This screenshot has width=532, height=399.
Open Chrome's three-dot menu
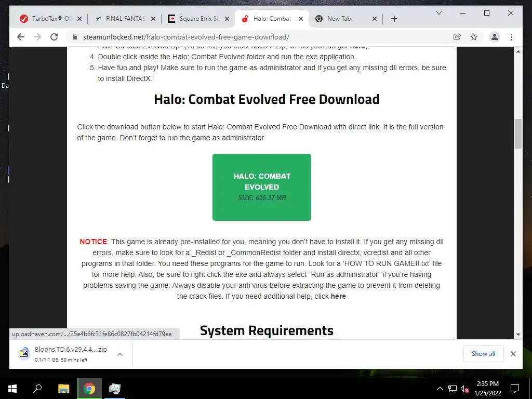click(x=511, y=37)
